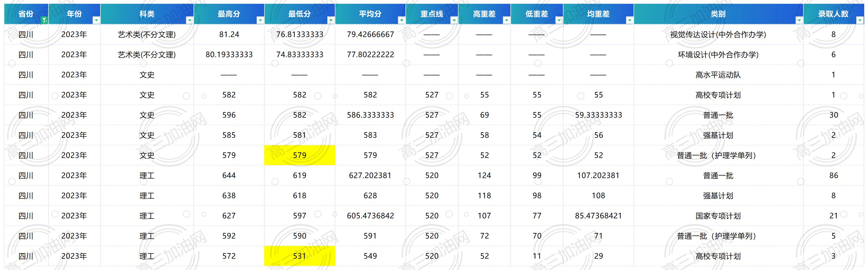Click the 627.202381 average cell
The height and width of the screenshot is (270, 868).
pyautogui.click(x=370, y=176)
